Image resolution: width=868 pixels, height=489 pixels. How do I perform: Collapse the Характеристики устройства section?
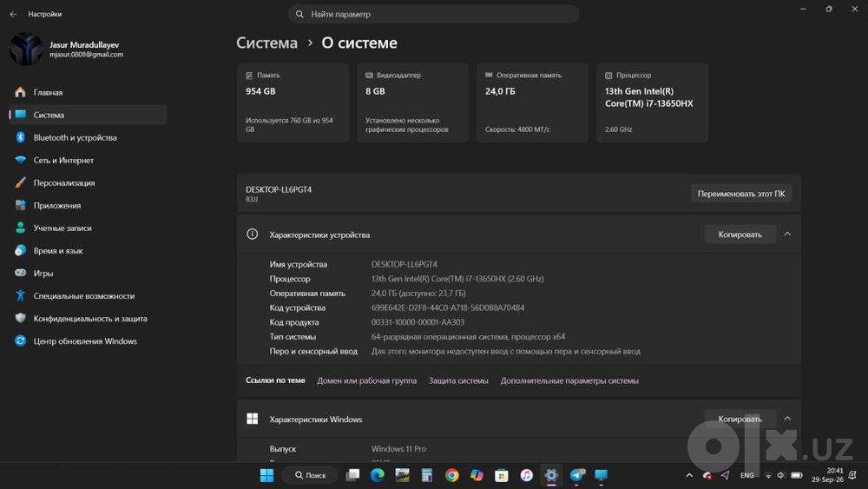click(787, 235)
